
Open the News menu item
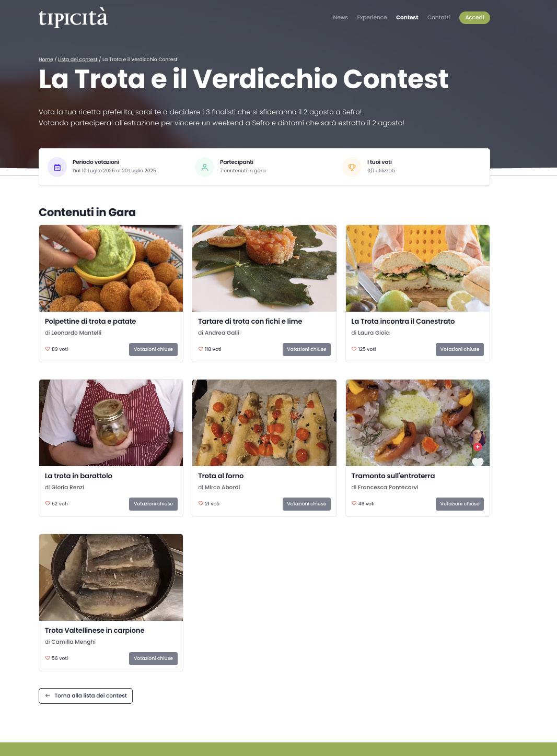(340, 17)
